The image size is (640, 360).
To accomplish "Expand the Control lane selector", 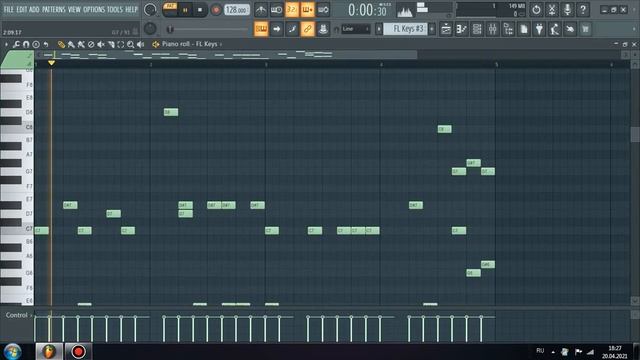I will coord(18,315).
